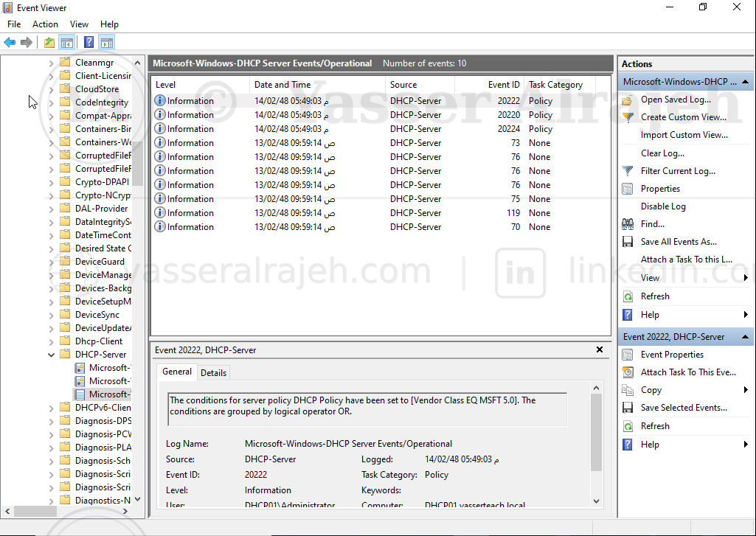Click the info icon of Event ID 119 row

coord(160,212)
